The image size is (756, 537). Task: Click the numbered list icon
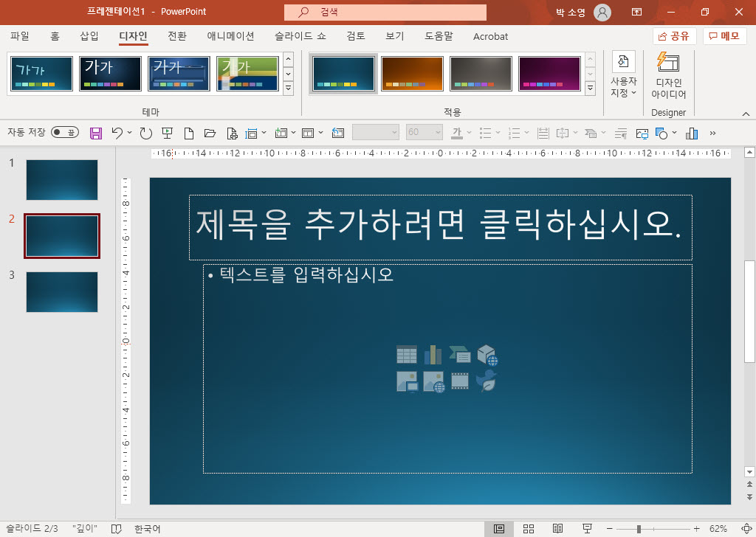tap(515, 133)
